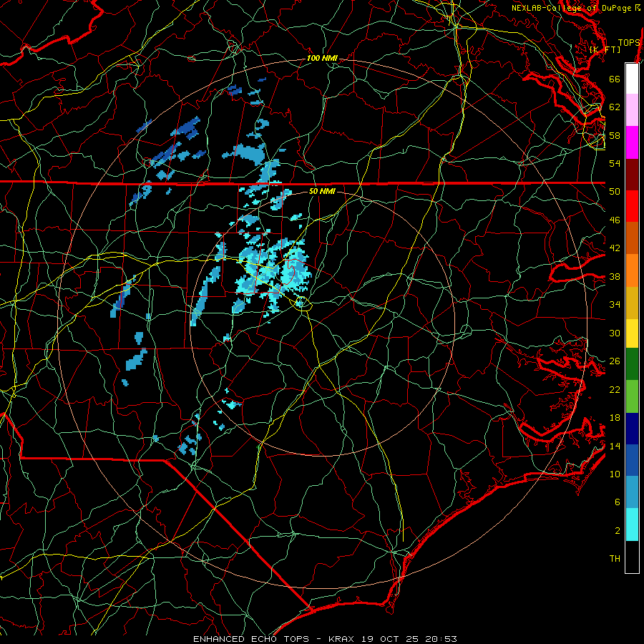Click the light green 26 kft legend swatch
This screenshot has height=644, width=644.
point(632,396)
